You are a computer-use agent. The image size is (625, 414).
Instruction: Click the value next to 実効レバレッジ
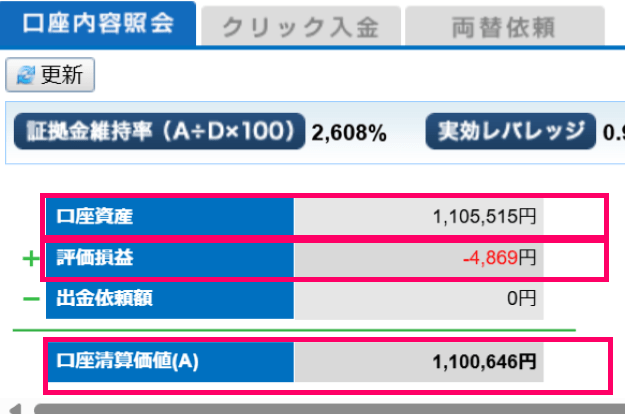[x=610, y=132]
